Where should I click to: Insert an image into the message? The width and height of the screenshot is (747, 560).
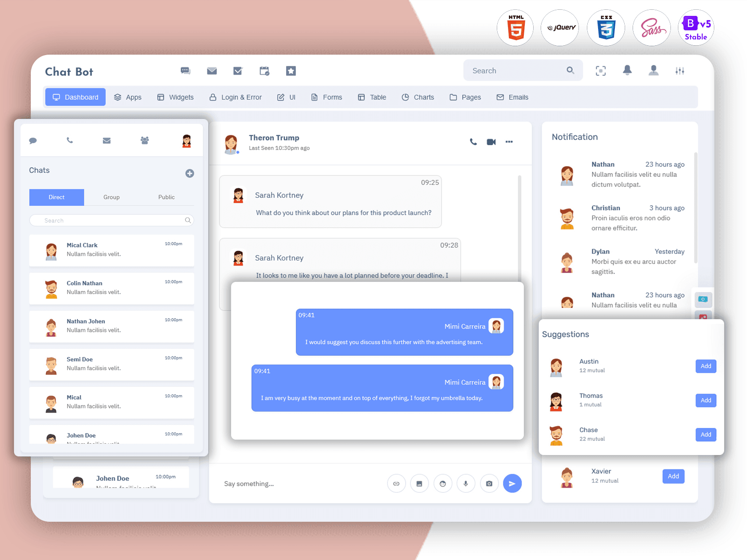click(419, 483)
